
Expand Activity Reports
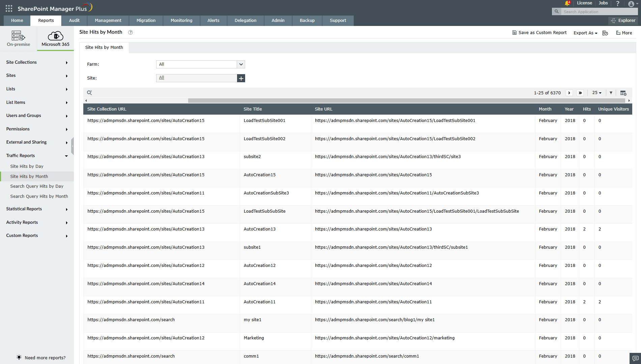[37, 222]
